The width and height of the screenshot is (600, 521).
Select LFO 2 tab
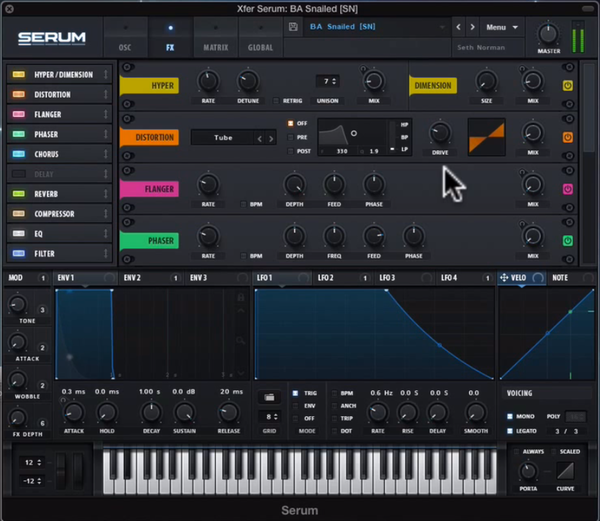325,278
